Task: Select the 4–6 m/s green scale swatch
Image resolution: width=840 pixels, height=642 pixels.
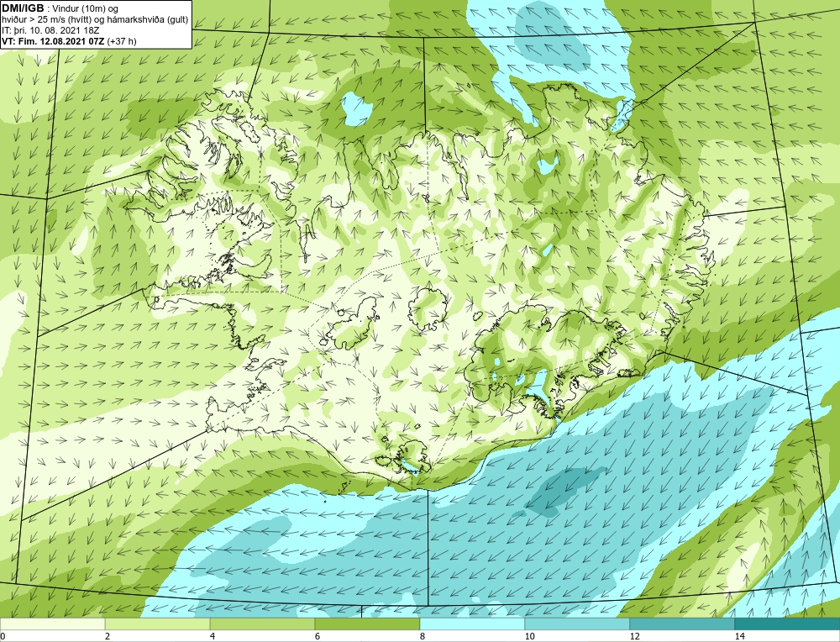Action: [262, 624]
